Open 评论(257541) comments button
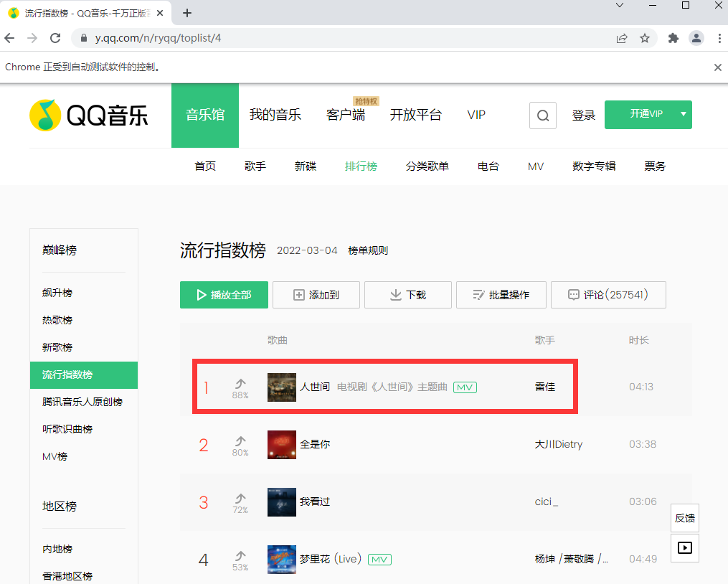The image size is (728, 584). (608, 295)
